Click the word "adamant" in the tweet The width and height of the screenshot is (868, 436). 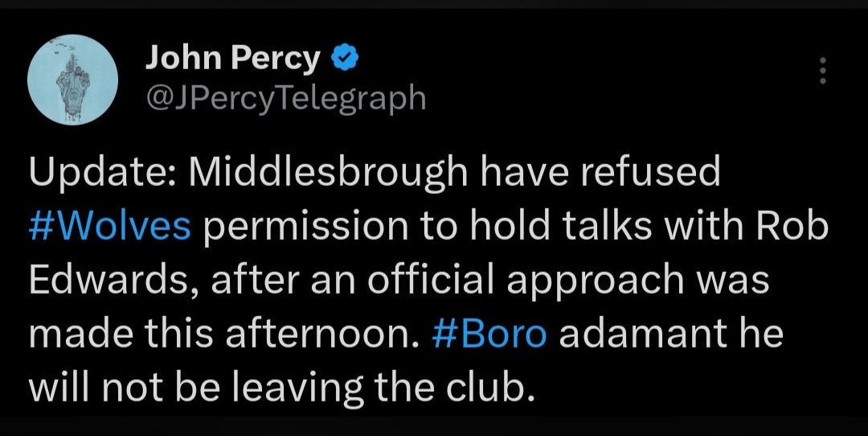pos(637,334)
